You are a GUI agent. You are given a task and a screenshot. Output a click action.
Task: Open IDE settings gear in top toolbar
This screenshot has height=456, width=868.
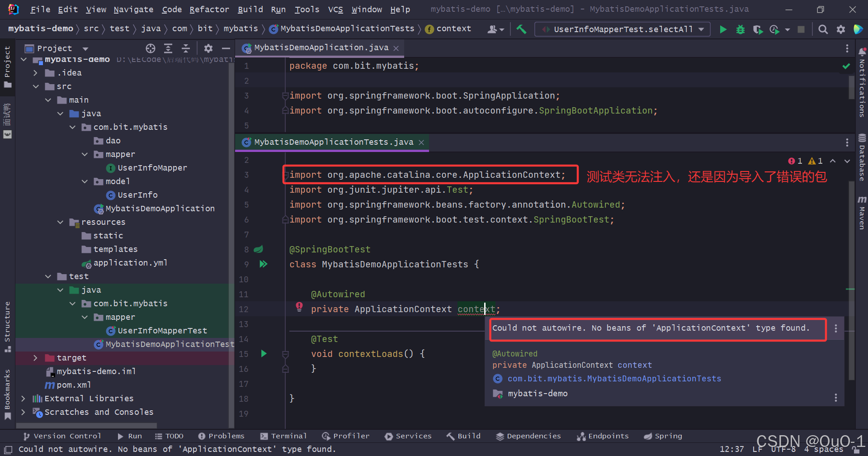[841, 29]
